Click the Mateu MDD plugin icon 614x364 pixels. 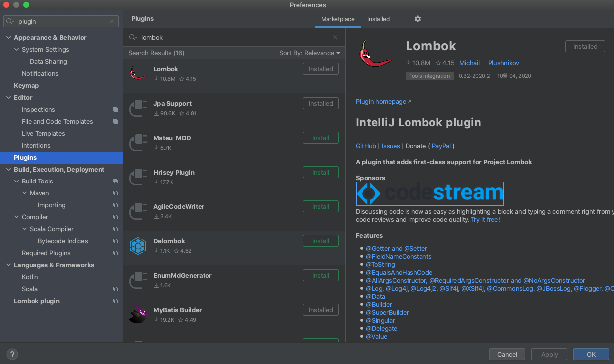pos(138,142)
